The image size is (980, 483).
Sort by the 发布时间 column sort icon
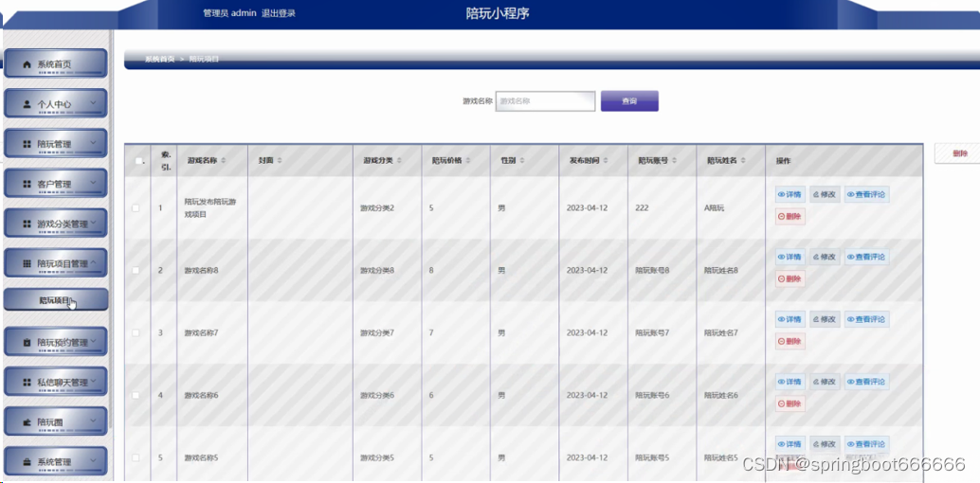pyautogui.click(x=607, y=161)
